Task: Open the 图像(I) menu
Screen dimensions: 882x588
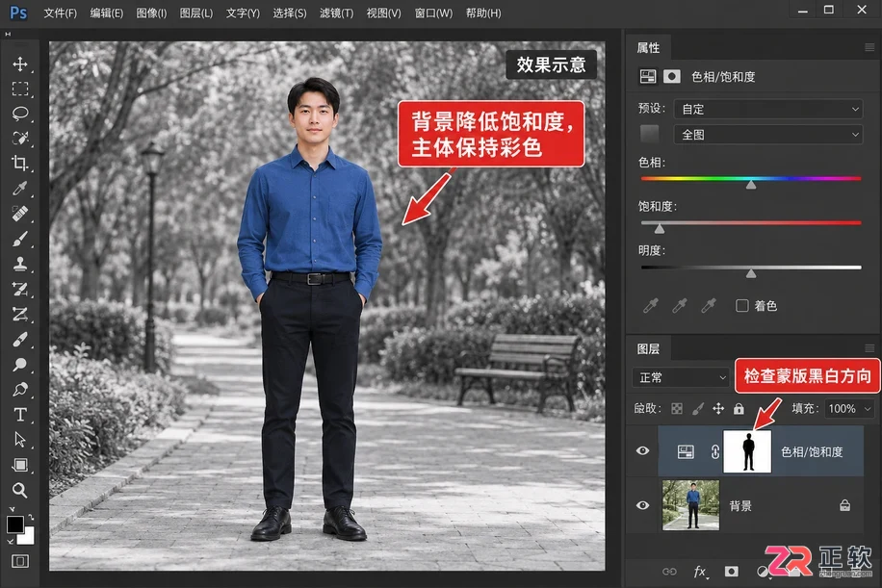Action: (152, 13)
